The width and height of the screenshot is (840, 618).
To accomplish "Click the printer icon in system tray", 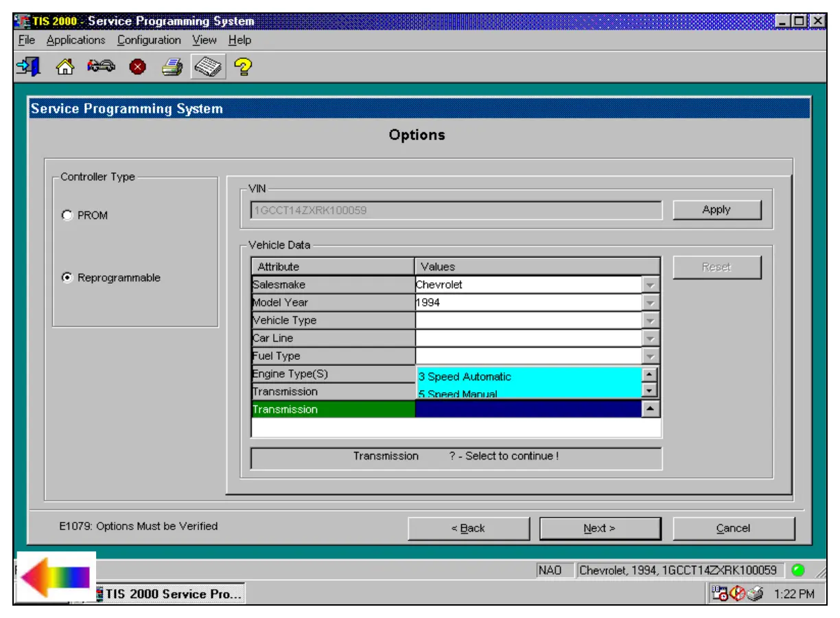I will (x=754, y=594).
